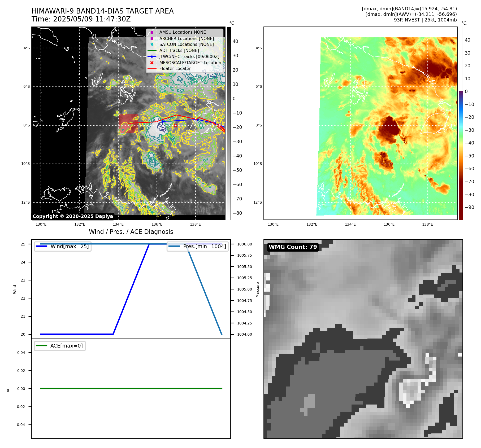Screen dimensions: 481x448
Task: Click the −80 tick on the grayscale colorbar
Action: click(237, 213)
